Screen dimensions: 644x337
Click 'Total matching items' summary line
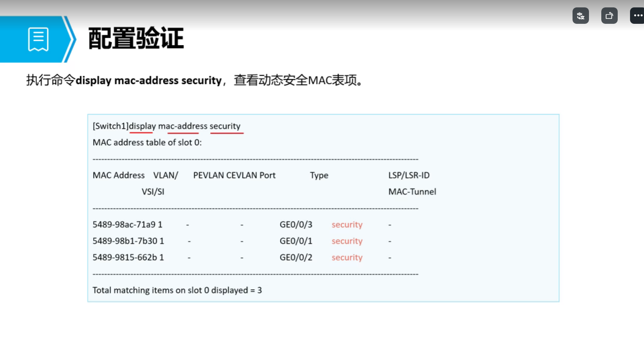(x=177, y=290)
